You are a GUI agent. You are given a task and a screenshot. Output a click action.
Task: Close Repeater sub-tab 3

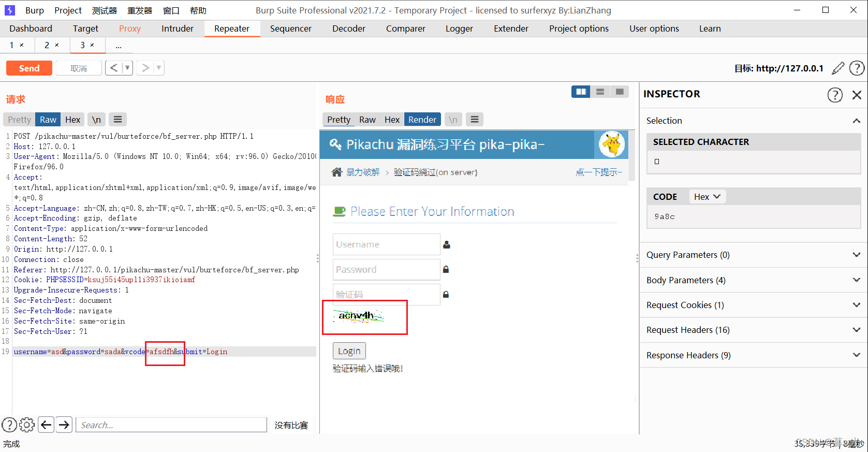pos(92,45)
